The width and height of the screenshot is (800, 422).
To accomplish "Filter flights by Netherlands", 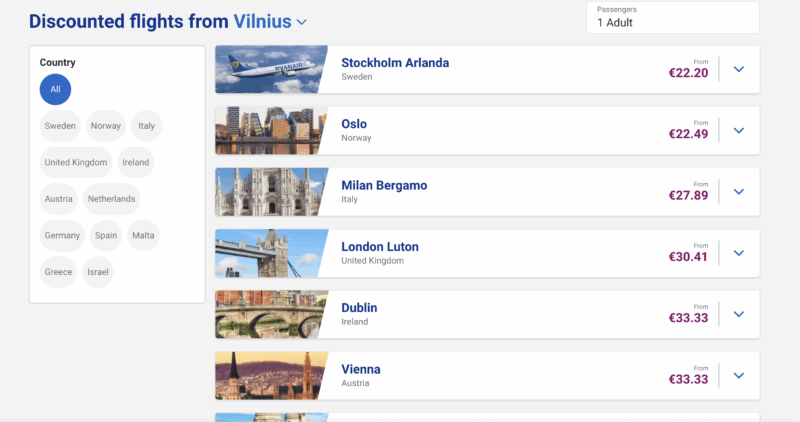I will 111,199.
